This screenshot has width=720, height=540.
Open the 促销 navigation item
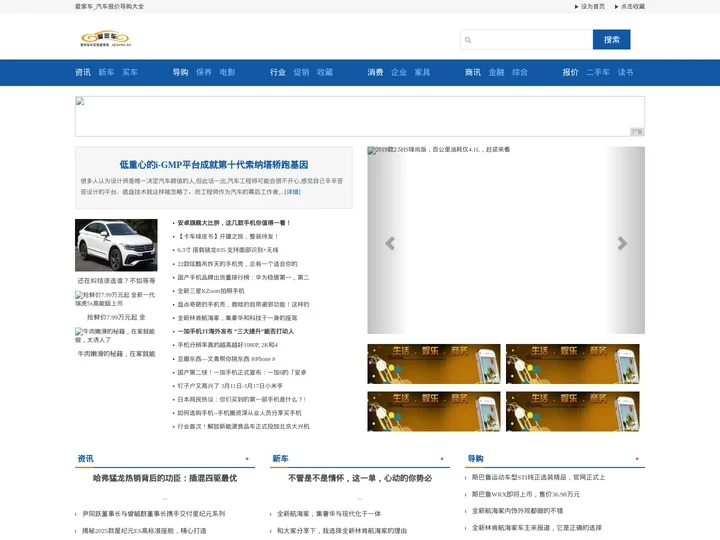(301, 72)
